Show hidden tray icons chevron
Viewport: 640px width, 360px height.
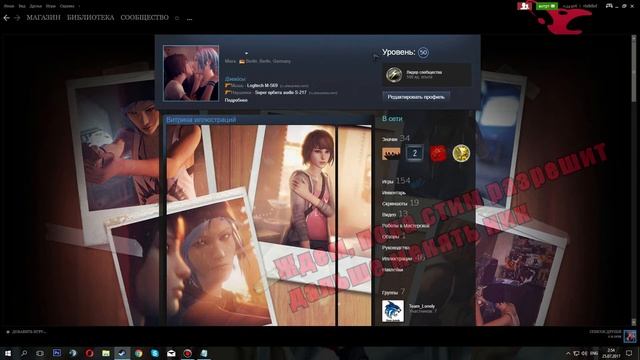click(x=568, y=353)
